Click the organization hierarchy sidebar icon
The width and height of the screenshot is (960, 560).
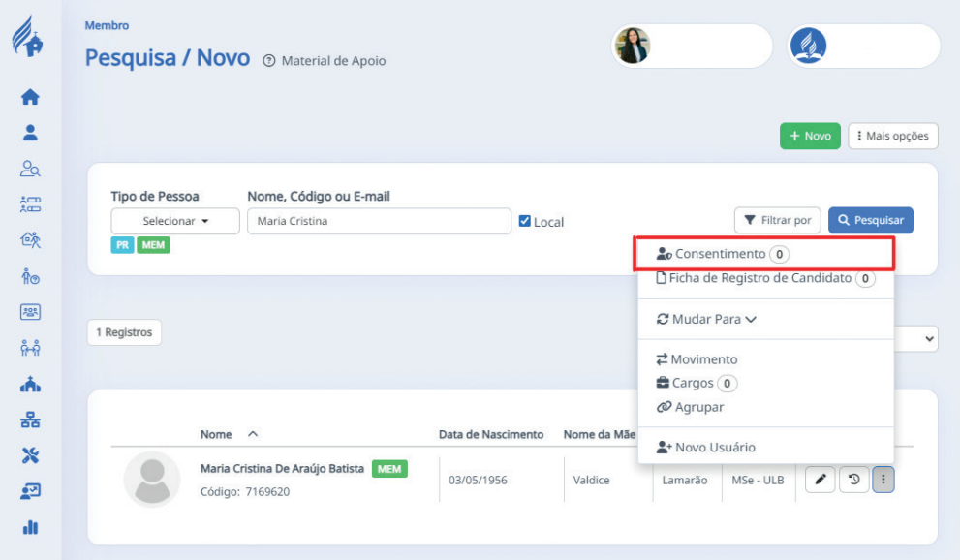pyautogui.click(x=30, y=420)
